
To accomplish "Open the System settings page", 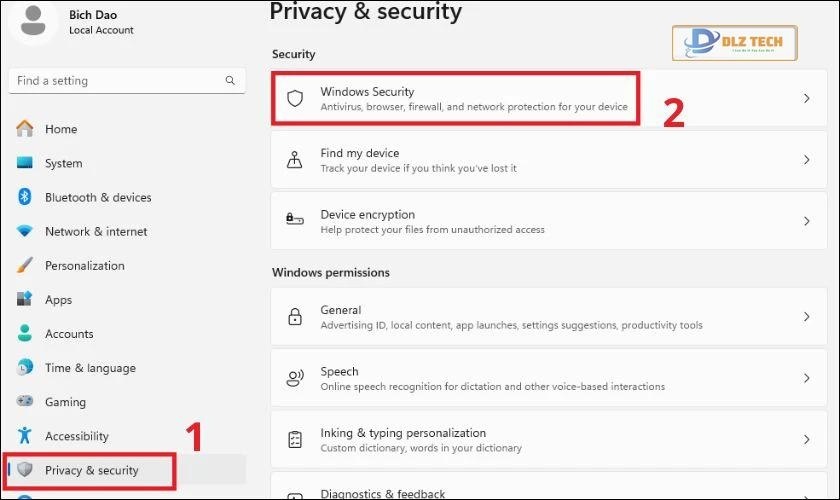I will click(63, 163).
